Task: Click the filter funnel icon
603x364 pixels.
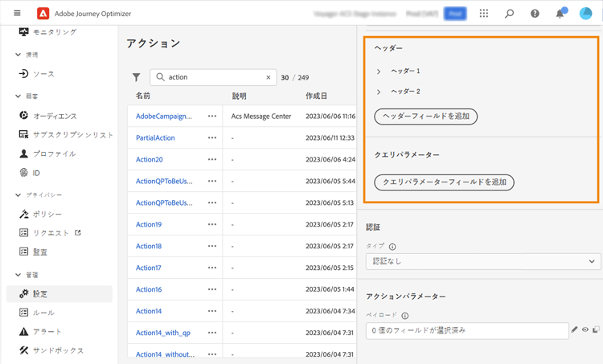Action: coord(136,77)
